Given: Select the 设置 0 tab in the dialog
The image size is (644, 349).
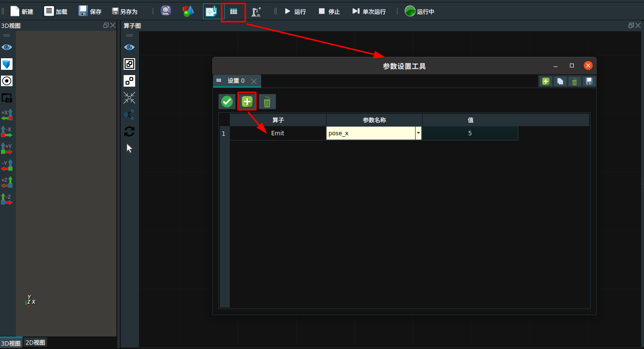Looking at the screenshot, I should pos(236,81).
